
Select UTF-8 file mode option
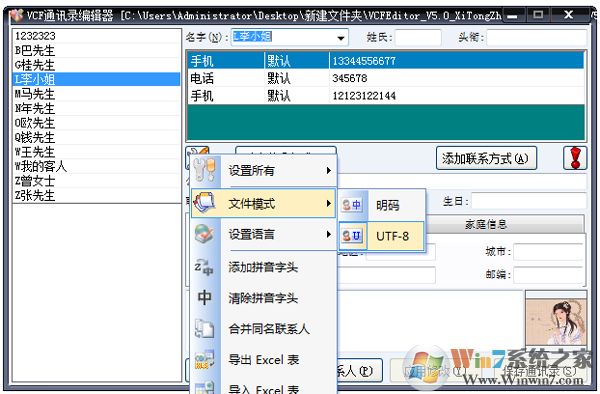382,236
